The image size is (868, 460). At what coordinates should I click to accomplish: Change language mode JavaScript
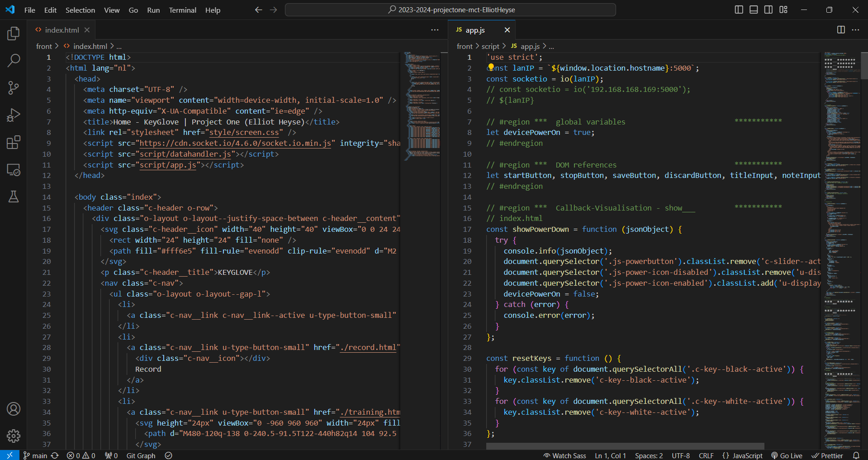click(742, 455)
